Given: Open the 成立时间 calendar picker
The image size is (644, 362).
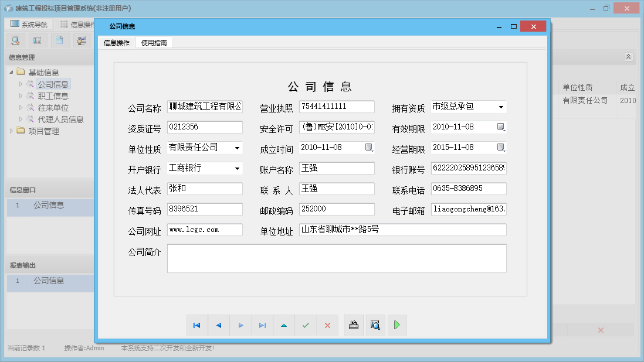Looking at the screenshot, I should [x=369, y=148].
